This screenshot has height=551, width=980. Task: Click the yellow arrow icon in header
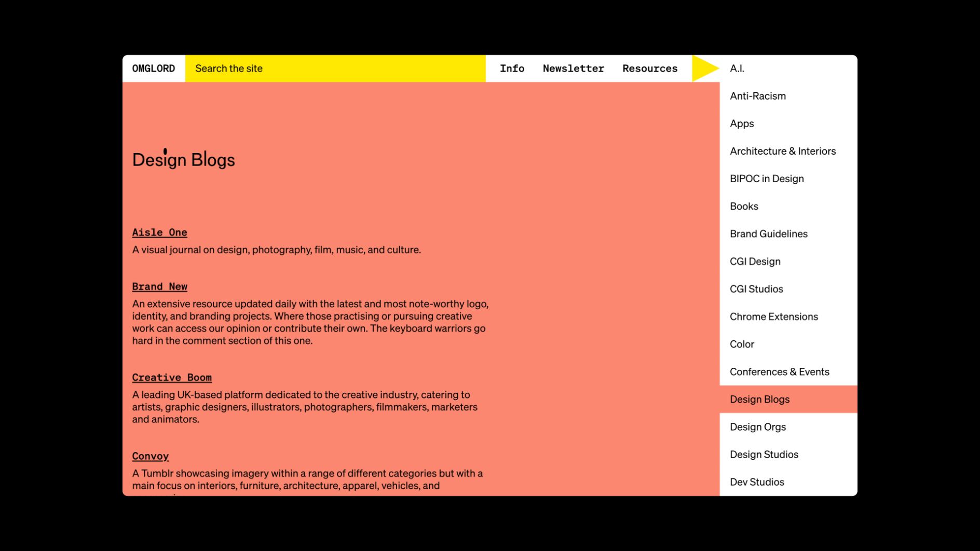click(x=704, y=68)
